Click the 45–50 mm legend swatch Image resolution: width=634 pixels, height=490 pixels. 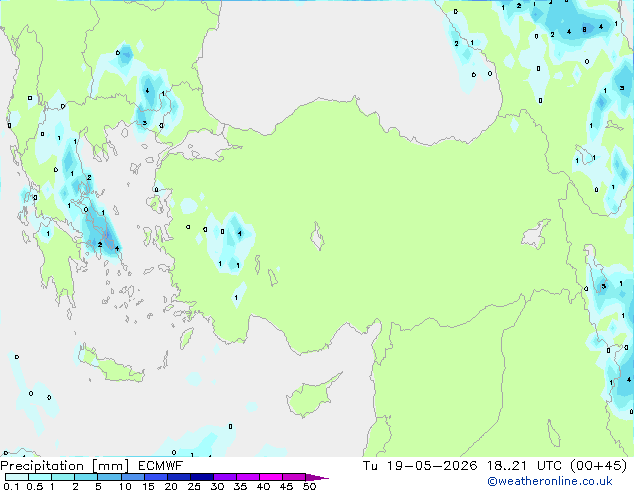coord(294,477)
